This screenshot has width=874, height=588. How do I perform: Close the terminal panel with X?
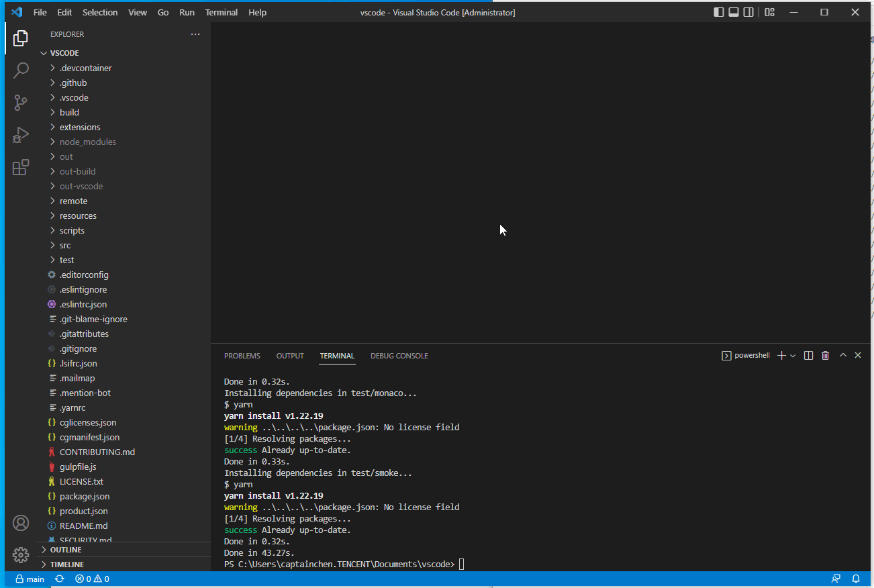pos(858,356)
